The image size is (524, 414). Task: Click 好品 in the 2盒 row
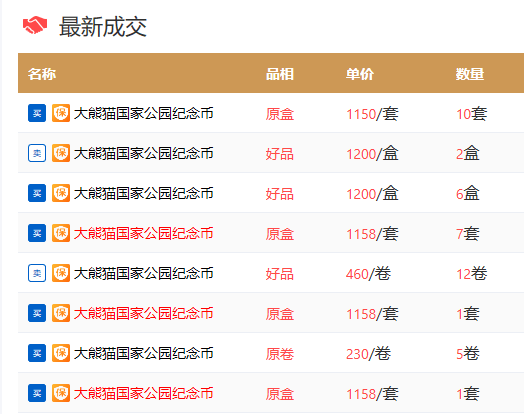pos(280,154)
